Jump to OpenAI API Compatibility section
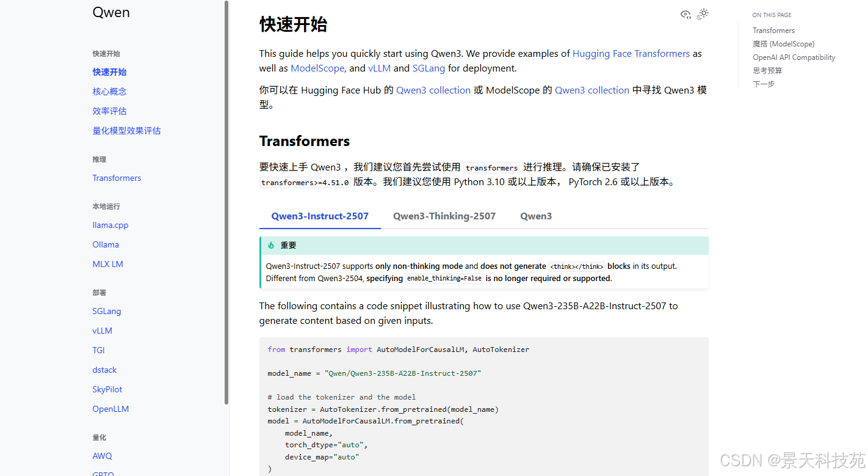 click(x=794, y=57)
